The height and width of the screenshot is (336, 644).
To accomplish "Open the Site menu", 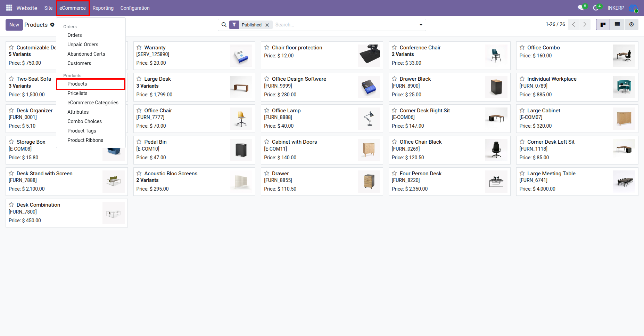I will click(48, 8).
